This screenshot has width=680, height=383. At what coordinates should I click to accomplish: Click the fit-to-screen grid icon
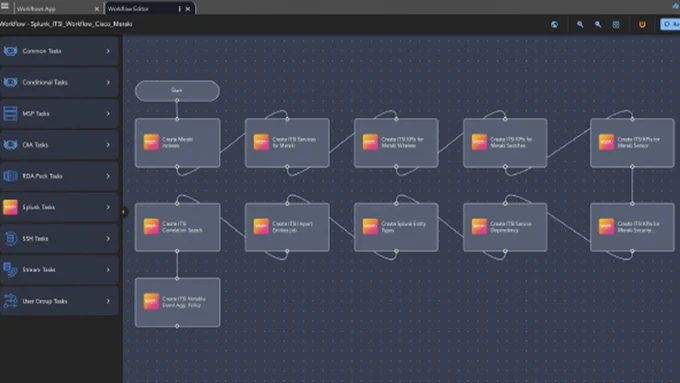pyautogui.click(x=616, y=24)
